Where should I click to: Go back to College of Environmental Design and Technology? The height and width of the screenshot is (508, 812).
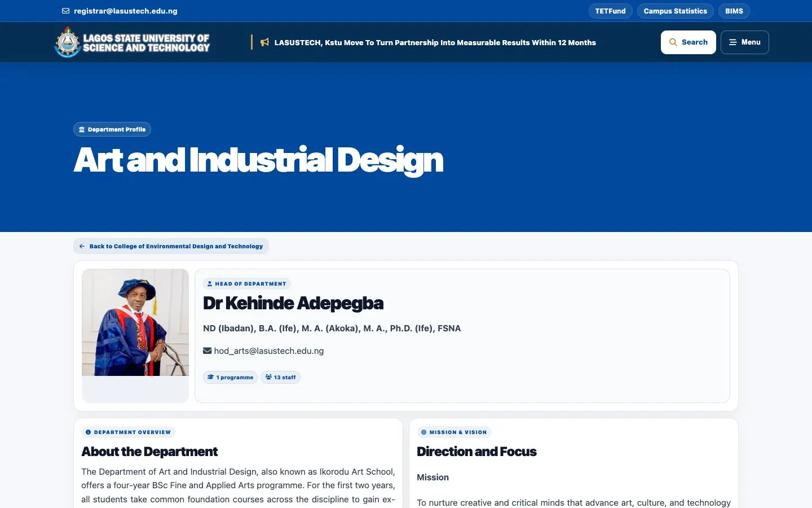171,246
